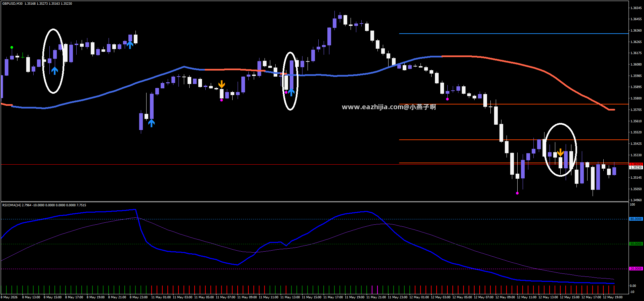Click the 12 May 01:00 time label
The height and width of the screenshot is (301, 644).
pos(419,297)
